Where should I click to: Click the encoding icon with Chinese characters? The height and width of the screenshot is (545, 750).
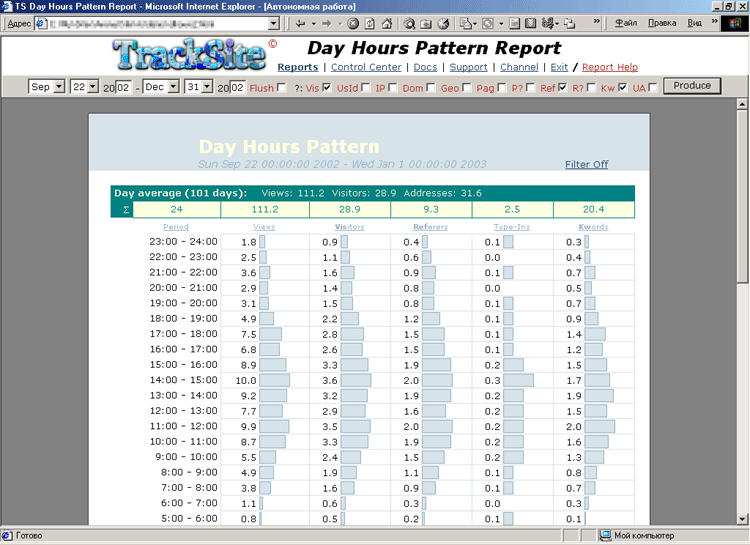(548, 23)
